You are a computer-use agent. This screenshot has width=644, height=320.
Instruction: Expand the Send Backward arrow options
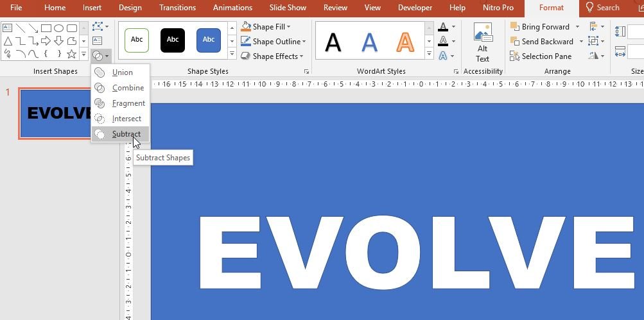(x=581, y=42)
